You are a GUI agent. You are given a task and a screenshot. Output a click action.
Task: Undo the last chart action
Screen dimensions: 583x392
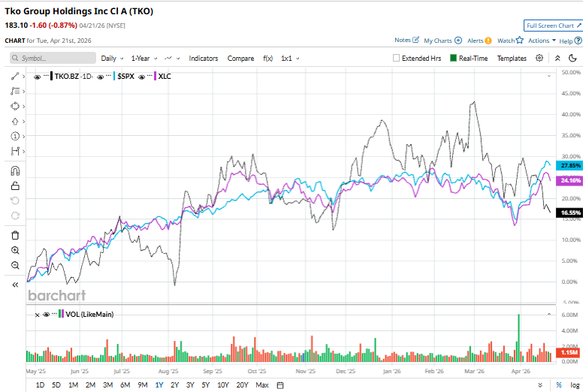[15, 201]
